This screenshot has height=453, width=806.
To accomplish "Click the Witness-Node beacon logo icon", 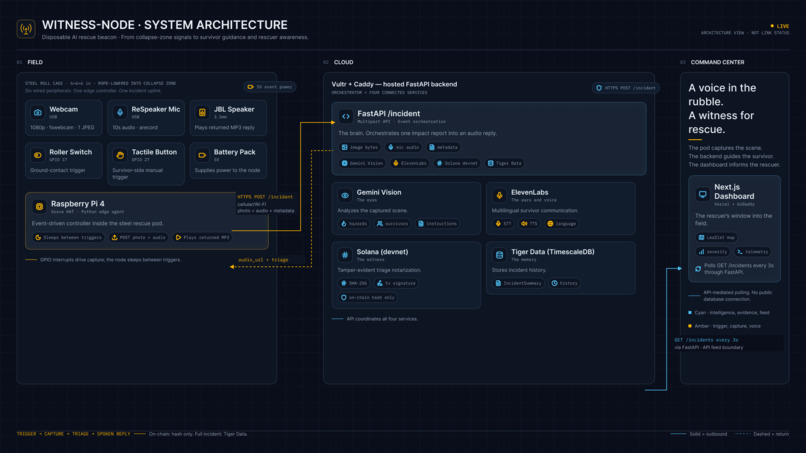I will tap(26, 29).
